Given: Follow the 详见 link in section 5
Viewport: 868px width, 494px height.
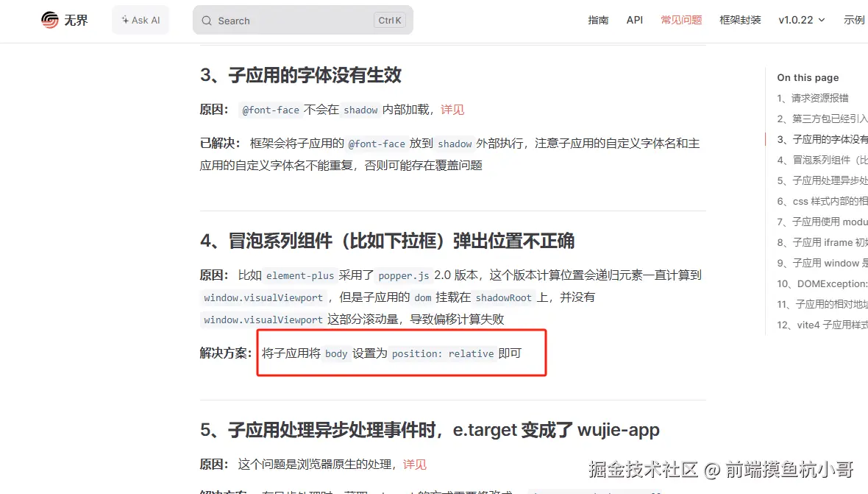Looking at the screenshot, I should 415,464.
